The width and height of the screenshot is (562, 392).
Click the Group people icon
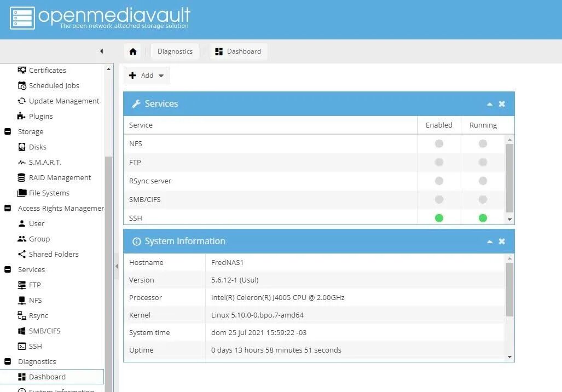coord(22,239)
